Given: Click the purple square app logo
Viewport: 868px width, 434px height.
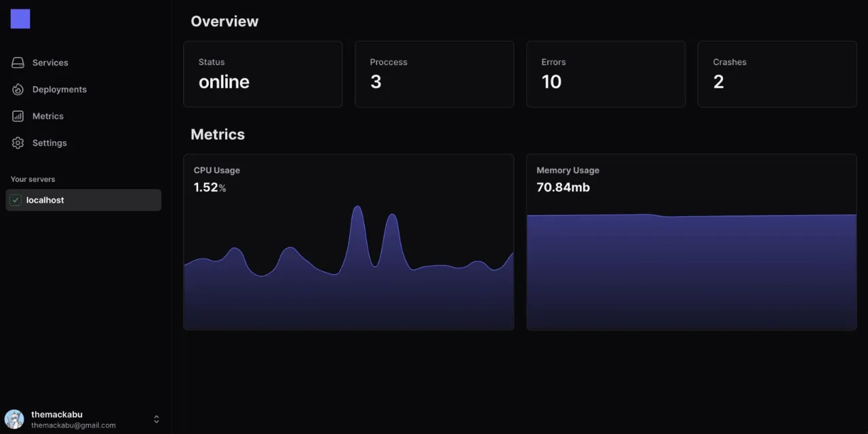Looking at the screenshot, I should click(20, 19).
